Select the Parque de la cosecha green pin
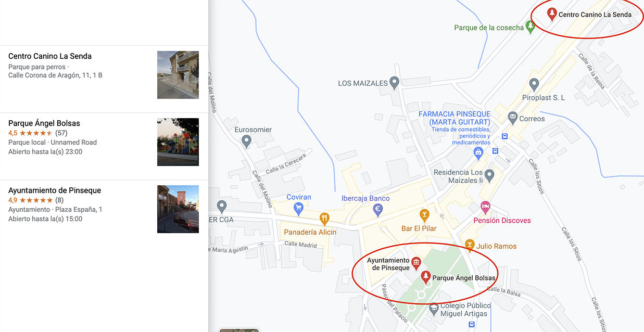 [531, 27]
